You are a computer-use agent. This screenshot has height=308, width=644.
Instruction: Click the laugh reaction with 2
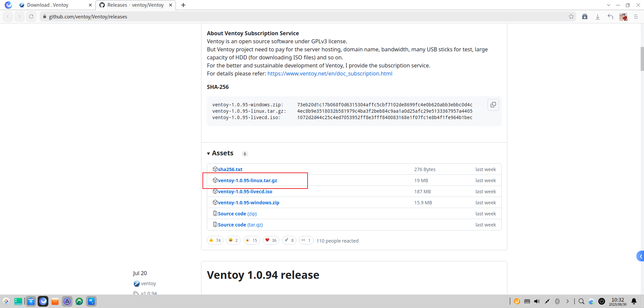click(x=233, y=240)
